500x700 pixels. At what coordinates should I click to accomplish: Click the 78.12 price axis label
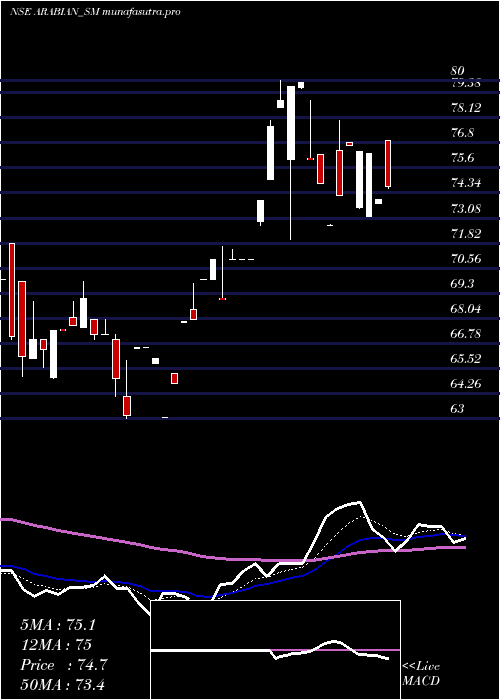tap(466, 108)
